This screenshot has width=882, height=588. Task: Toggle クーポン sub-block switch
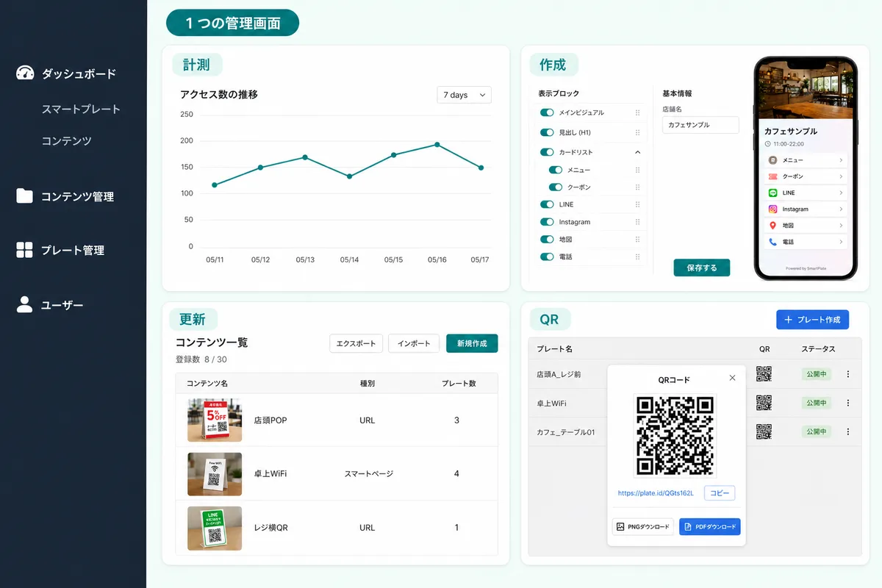coord(556,187)
